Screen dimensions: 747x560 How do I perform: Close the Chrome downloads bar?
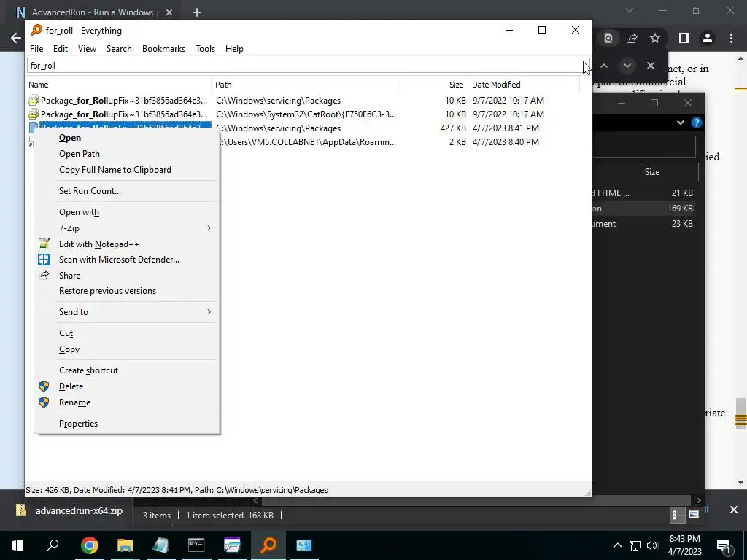click(734, 510)
